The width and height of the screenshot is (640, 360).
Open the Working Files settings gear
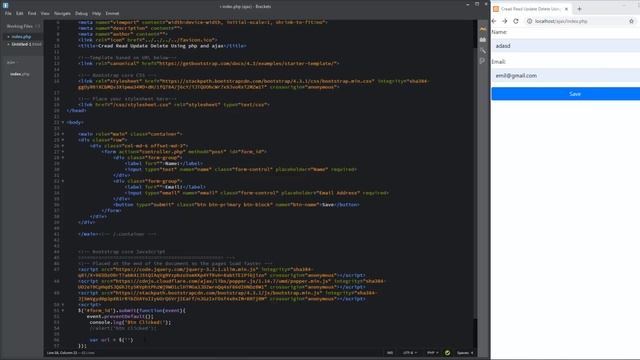[x=37, y=26]
